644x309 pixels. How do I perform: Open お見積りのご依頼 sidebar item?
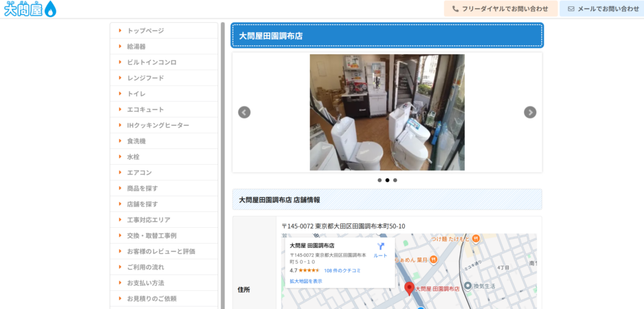click(152, 298)
